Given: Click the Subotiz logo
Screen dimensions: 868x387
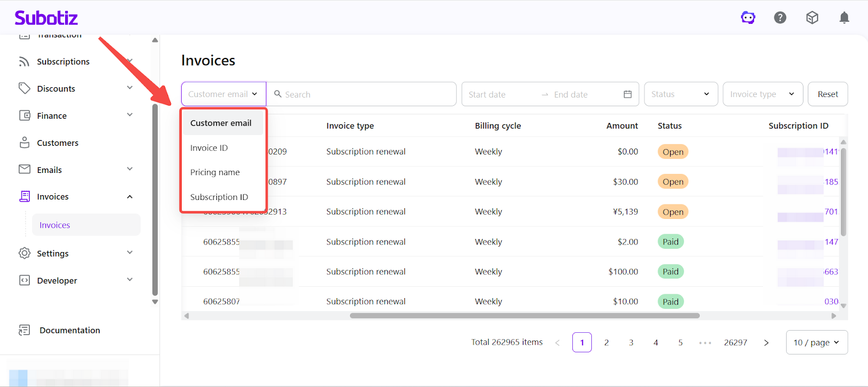Looking at the screenshot, I should [x=46, y=18].
